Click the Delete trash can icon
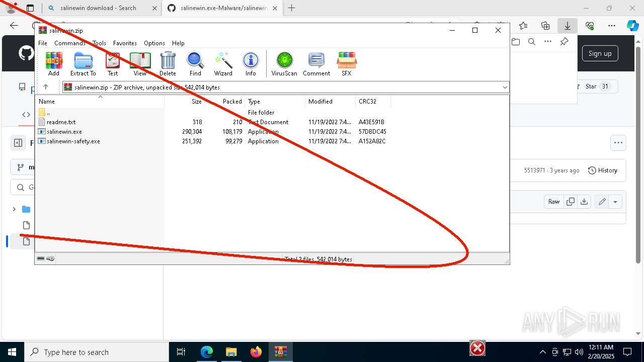The width and height of the screenshot is (644, 362). point(168,63)
